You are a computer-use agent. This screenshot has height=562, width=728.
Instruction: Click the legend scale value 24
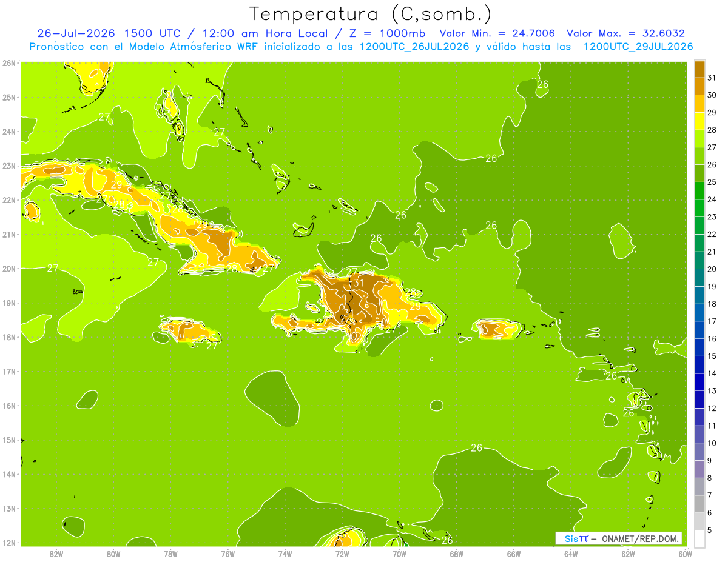(712, 199)
